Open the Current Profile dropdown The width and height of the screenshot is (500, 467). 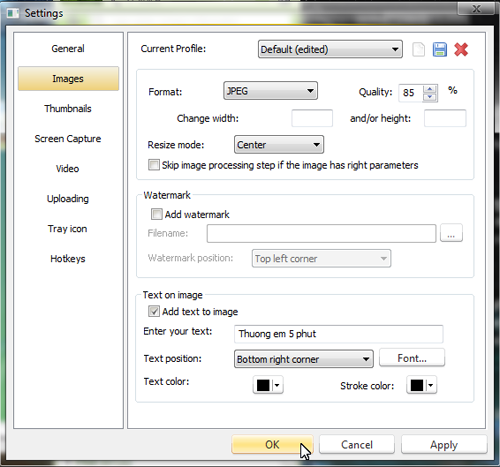[330, 49]
